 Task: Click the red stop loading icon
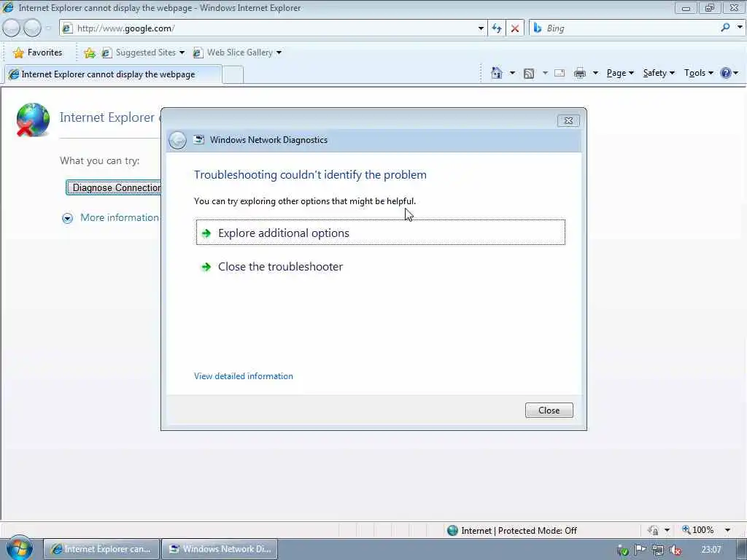pyautogui.click(x=515, y=28)
